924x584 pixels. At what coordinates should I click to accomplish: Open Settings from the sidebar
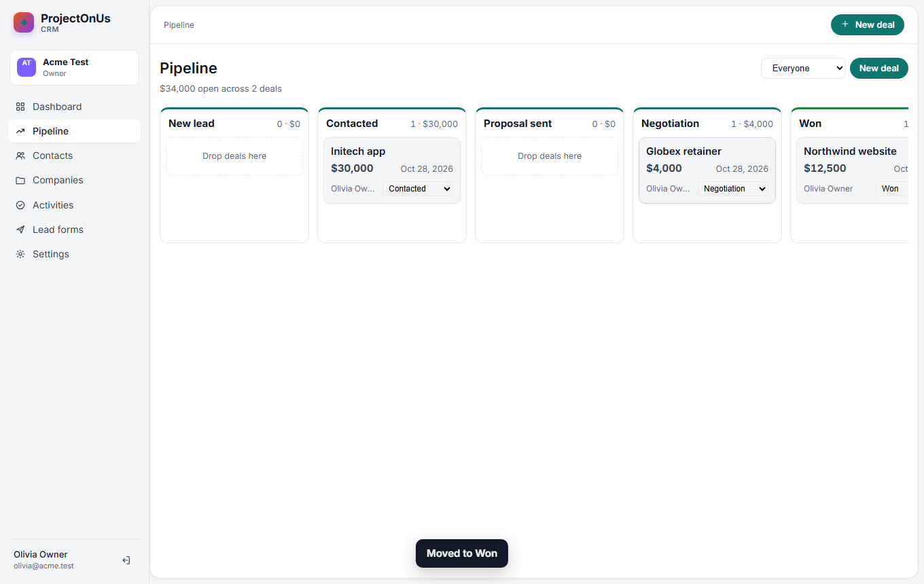point(75,254)
